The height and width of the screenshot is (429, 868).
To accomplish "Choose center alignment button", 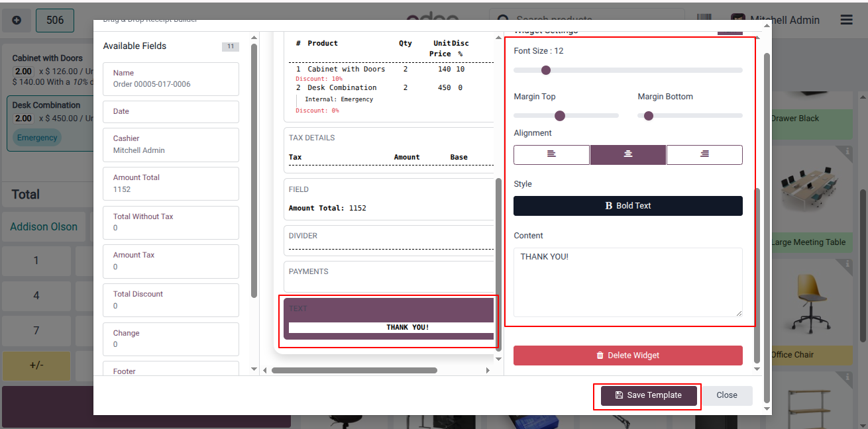I will [x=628, y=154].
